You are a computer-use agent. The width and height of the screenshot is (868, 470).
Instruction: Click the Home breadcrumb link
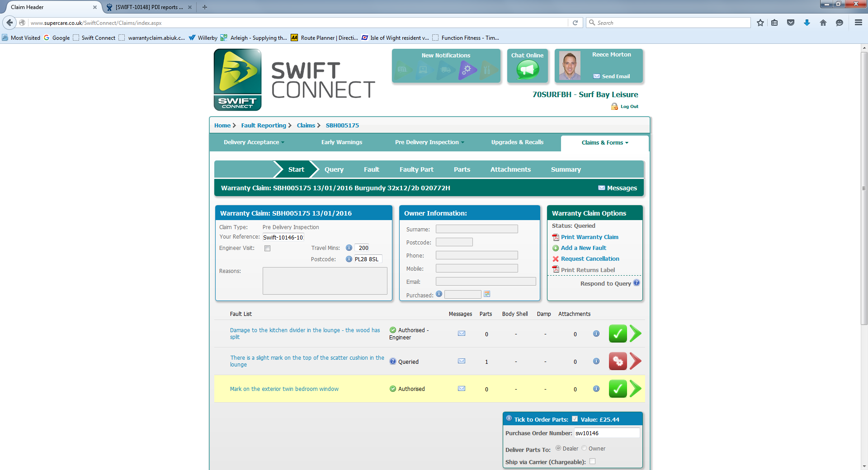(x=222, y=126)
